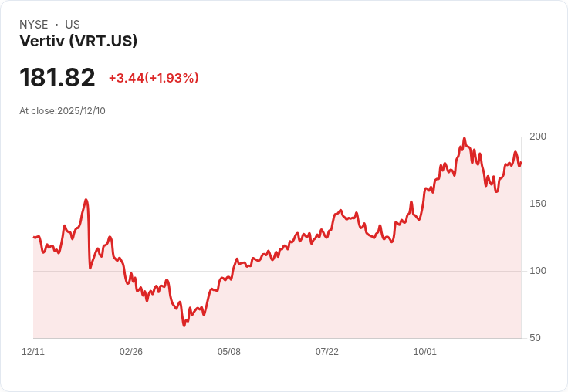Click the 150 y-axis label
The width and height of the screenshot is (568, 392).
(x=538, y=204)
